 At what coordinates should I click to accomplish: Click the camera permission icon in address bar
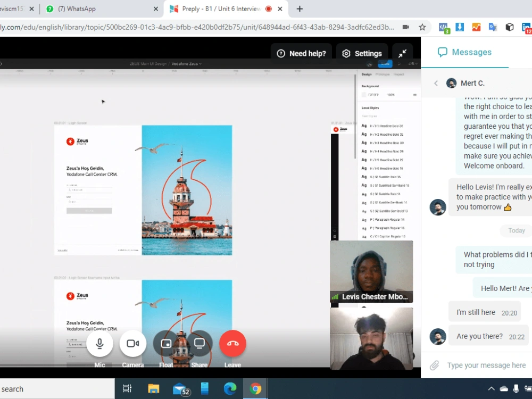[x=406, y=27]
